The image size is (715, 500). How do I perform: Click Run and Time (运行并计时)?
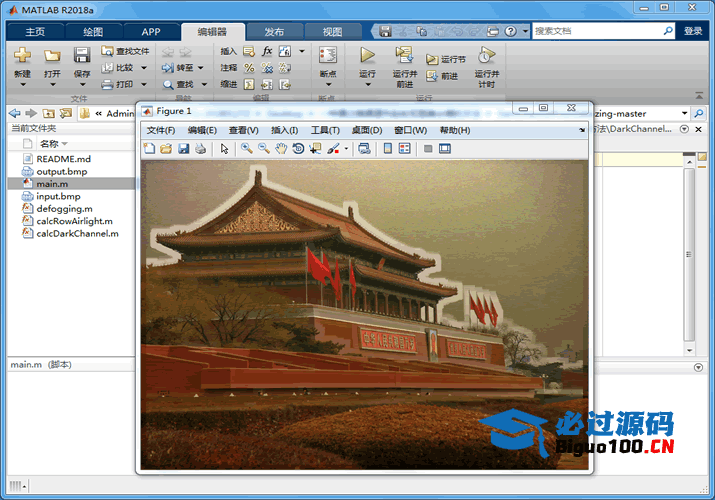click(x=487, y=67)
